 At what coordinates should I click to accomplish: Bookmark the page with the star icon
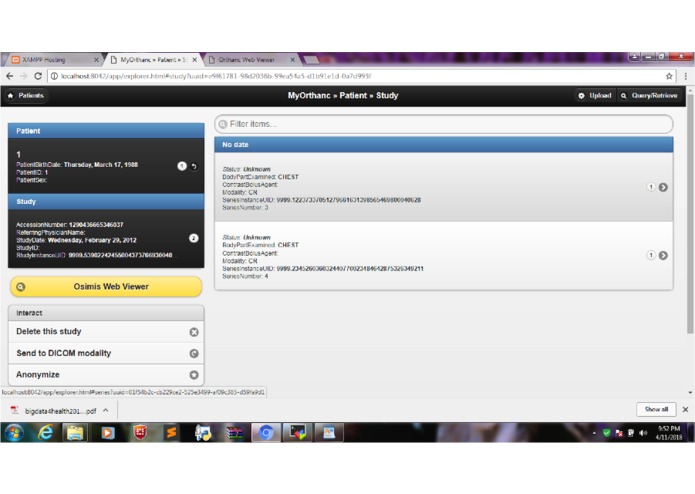point(669,76)
